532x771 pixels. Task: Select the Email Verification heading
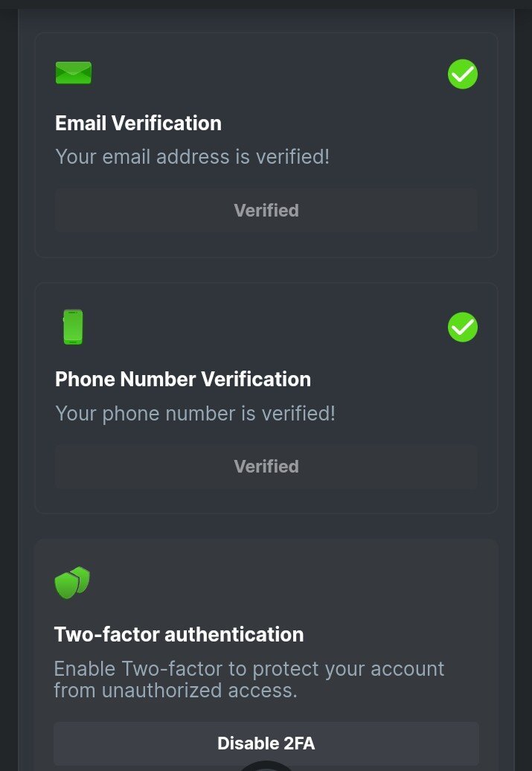138,124
